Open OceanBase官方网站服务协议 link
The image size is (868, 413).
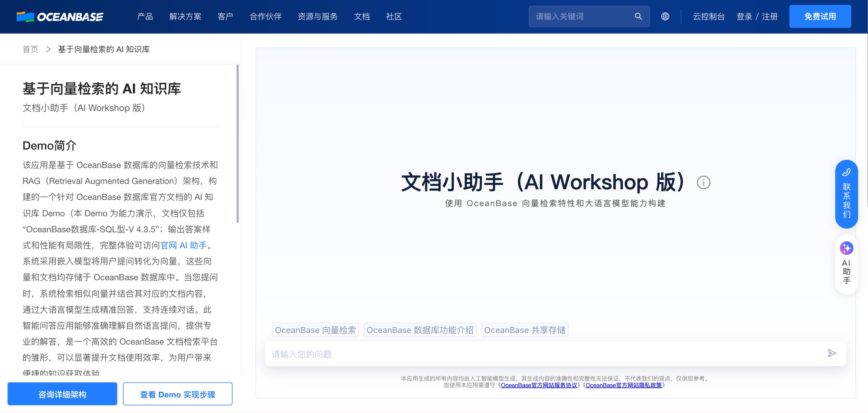[x=539, y=385]
